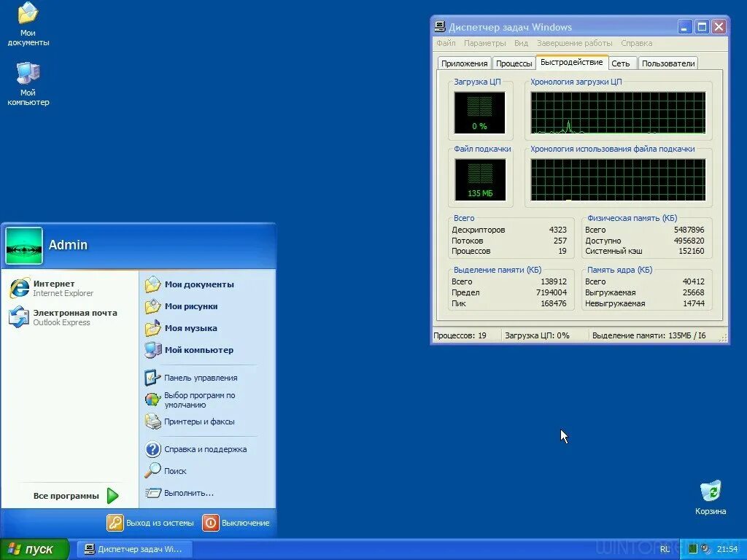
Task: Click Потоков value 257
Action: pos(560,241)
